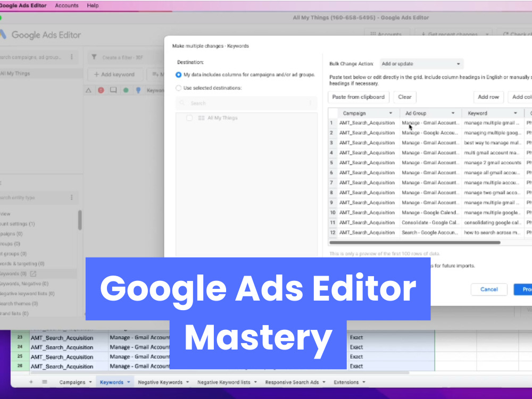Click the 'Exact' cell in spreadsheet row 26
The image size is (532, 399).
(x=392, y=366)
